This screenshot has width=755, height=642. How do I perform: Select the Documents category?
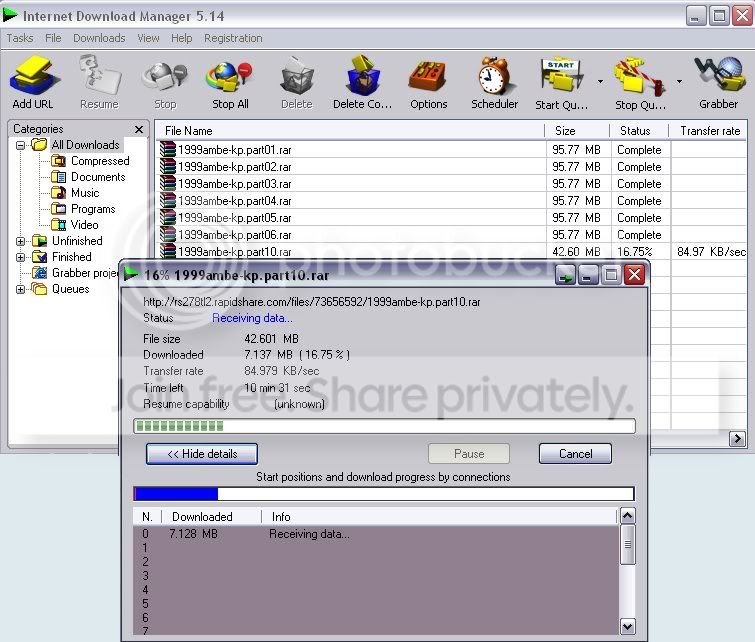point(98,177)
